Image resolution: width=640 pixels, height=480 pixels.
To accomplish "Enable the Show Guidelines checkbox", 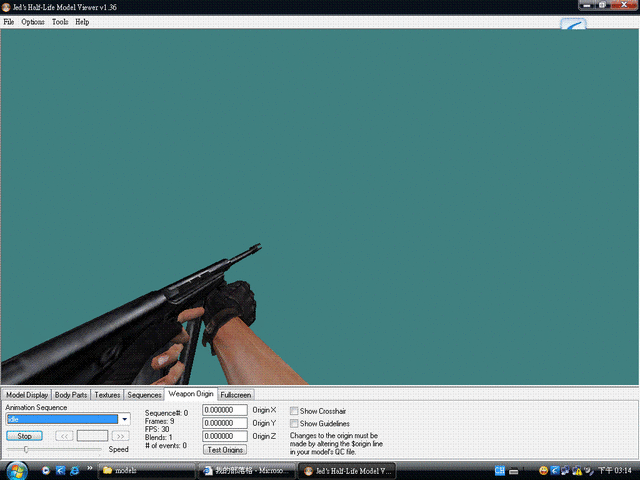I will pyautogui.click(x=294, y=423).
